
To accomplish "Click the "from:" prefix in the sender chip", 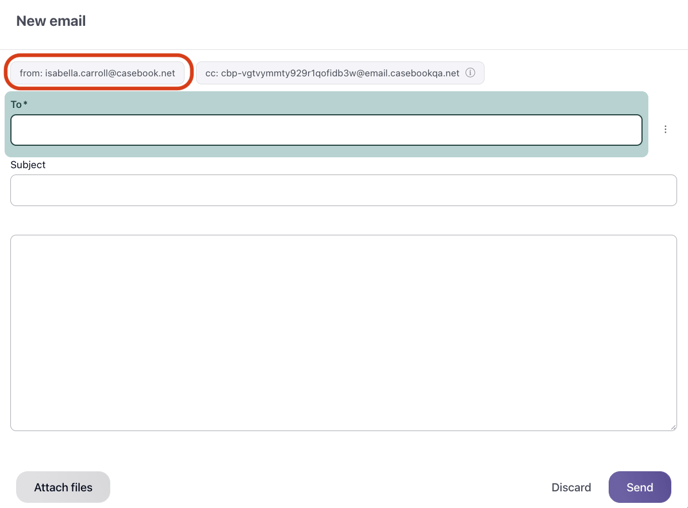I will 30,73.
